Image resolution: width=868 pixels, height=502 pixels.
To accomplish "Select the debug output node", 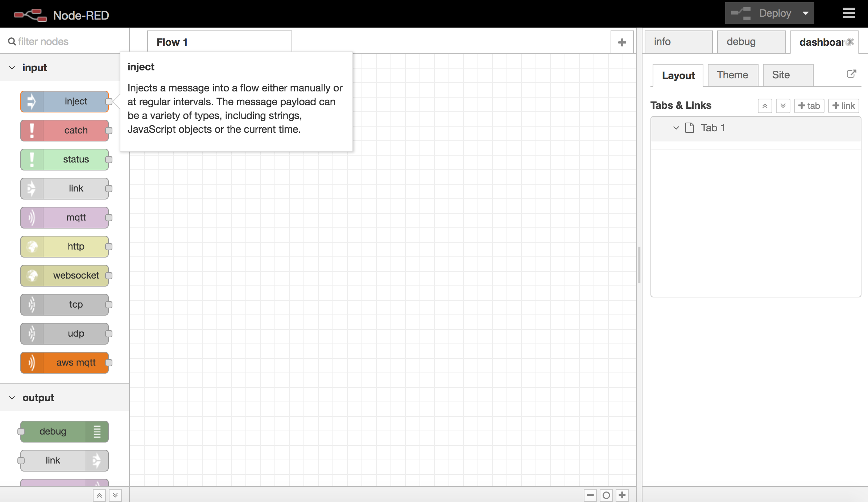I will (65, 431).
